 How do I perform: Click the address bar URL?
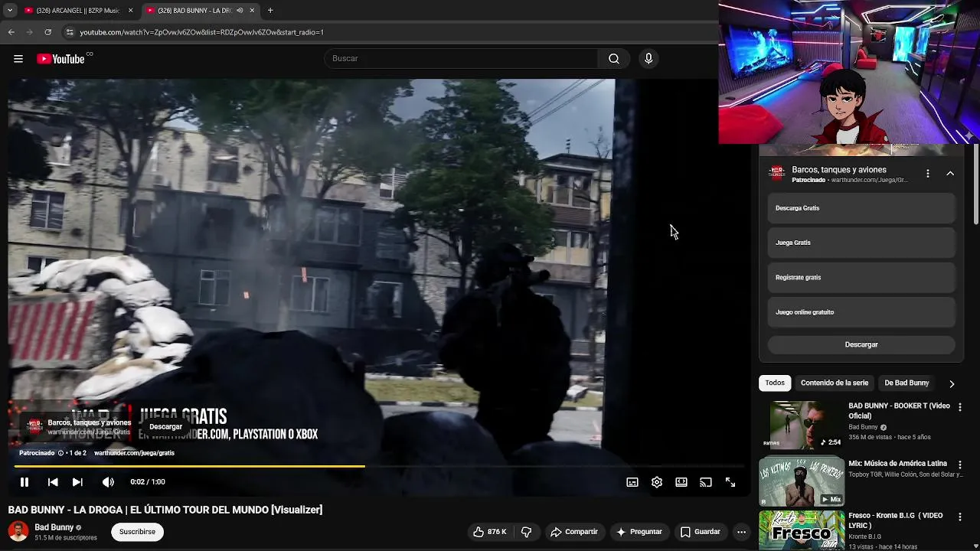click(x=202, y=32)
